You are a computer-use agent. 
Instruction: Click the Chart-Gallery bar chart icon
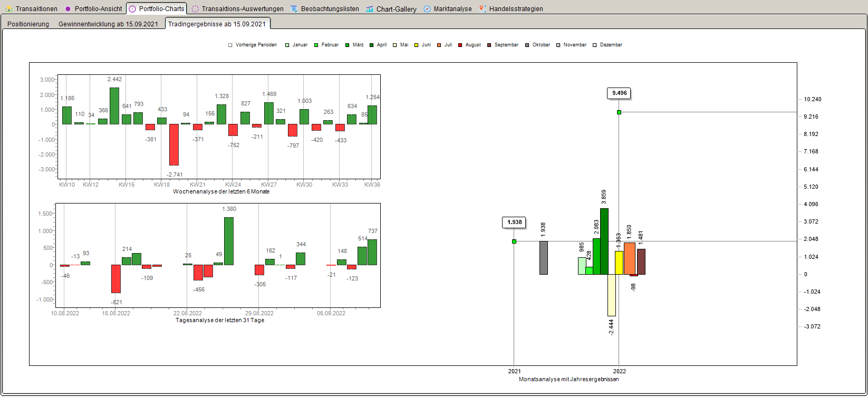click(370, 9)
